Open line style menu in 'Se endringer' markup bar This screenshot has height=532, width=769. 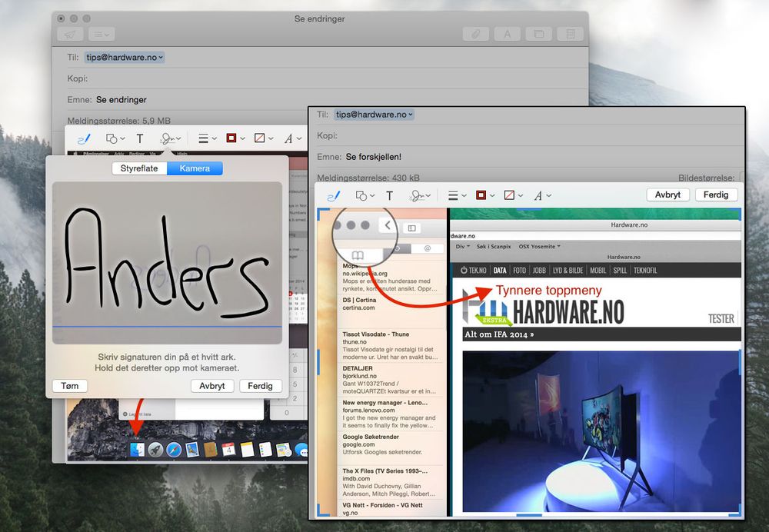pyautogui.click(x=207, y=138)
